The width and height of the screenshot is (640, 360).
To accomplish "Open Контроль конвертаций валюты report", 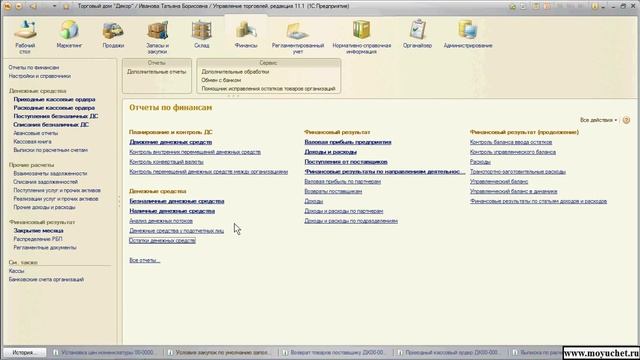I will 166,162.
